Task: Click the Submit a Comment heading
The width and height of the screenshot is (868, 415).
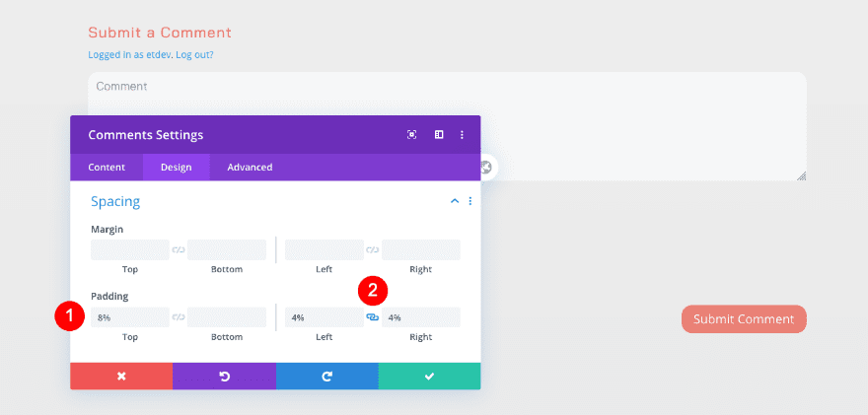Action: (x=160, y=33)
